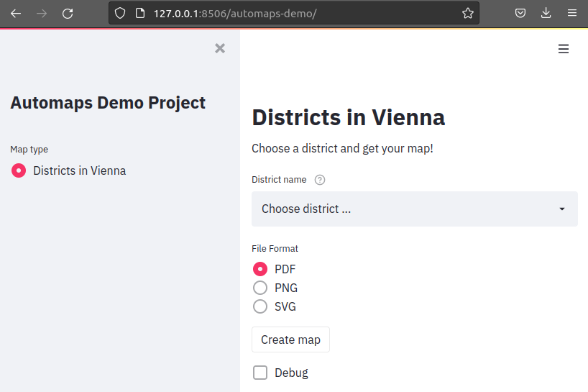This screenshot has width=588, height=392.
Task: Click the Create map button
Action: coord(290,339)
